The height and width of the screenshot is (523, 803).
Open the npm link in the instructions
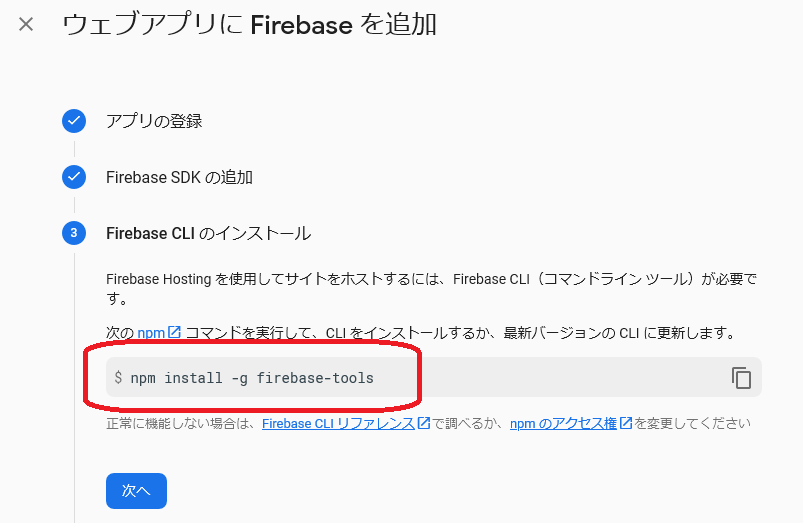[151, 333]
